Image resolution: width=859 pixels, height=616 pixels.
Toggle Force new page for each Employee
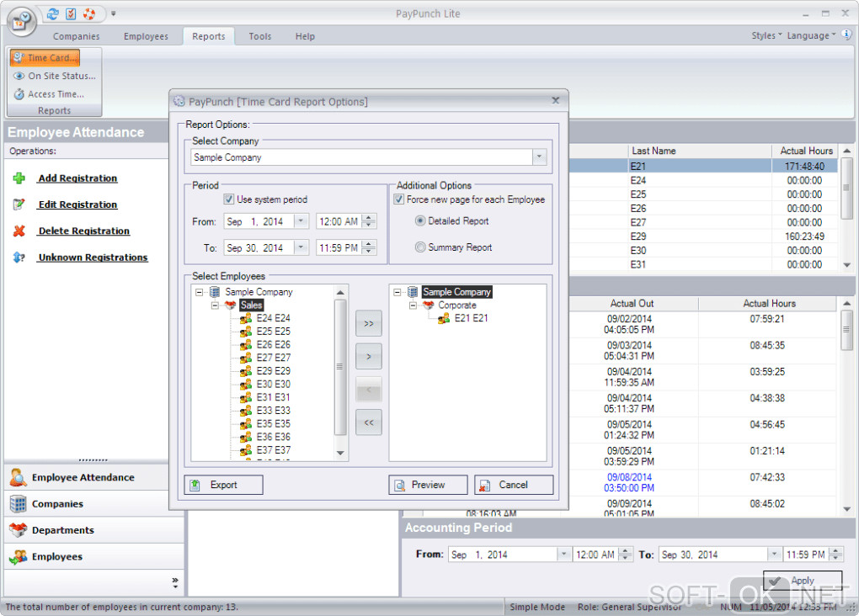pyautogui.click(x=399, y=199)
